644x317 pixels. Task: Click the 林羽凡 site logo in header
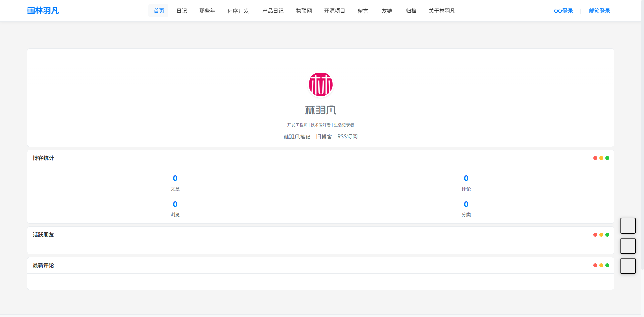click(43, 11)
